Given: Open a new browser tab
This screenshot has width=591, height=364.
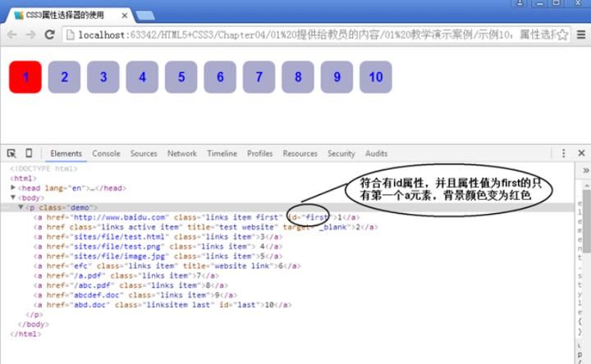Looking at the screenshot, I should click(145, 16).
